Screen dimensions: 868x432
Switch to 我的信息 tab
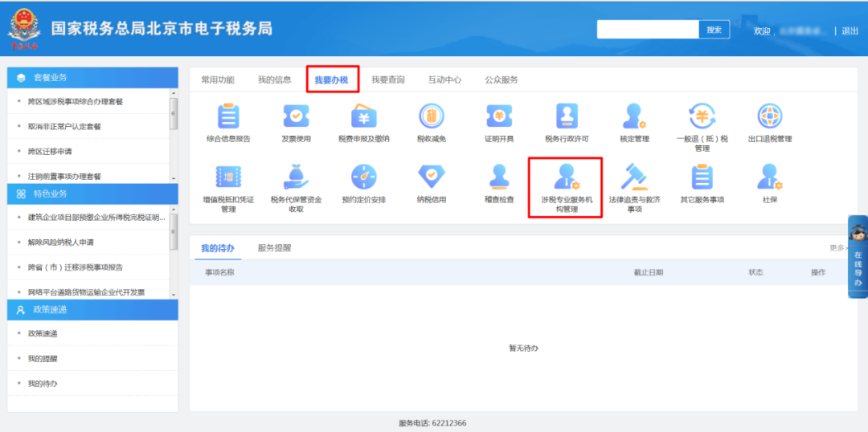click(x=274, y=79)
